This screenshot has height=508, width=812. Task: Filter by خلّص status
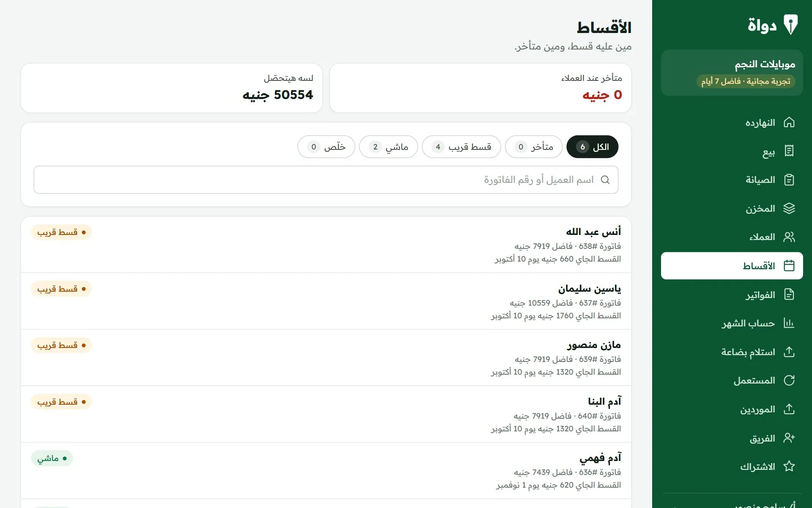click(x=326, y=147)
